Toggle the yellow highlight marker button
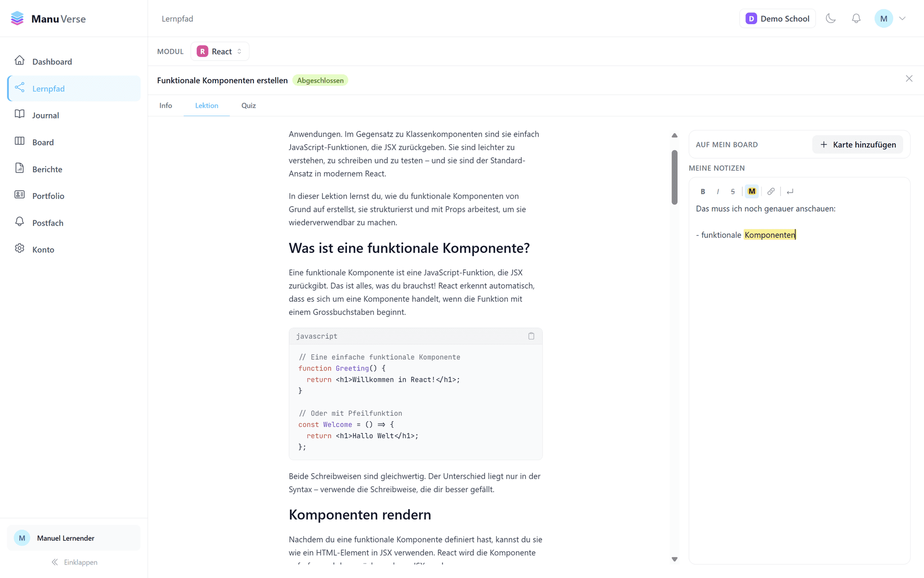 752,192
